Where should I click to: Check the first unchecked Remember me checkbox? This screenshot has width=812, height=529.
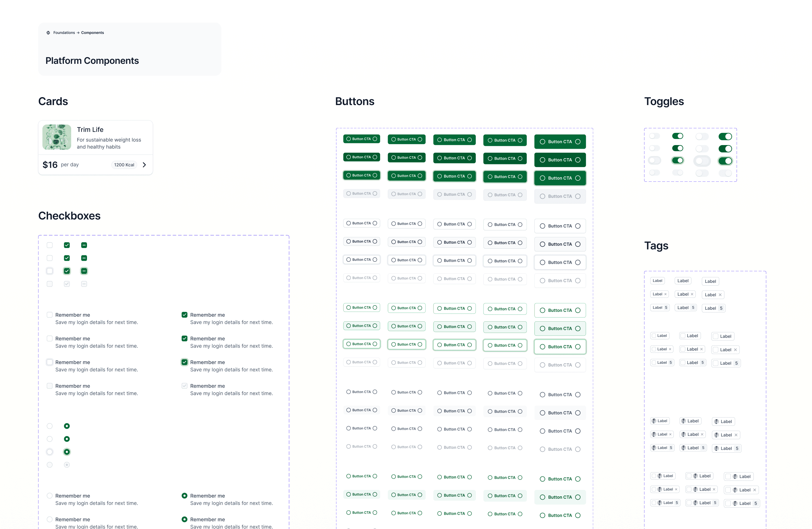(50, 315)
